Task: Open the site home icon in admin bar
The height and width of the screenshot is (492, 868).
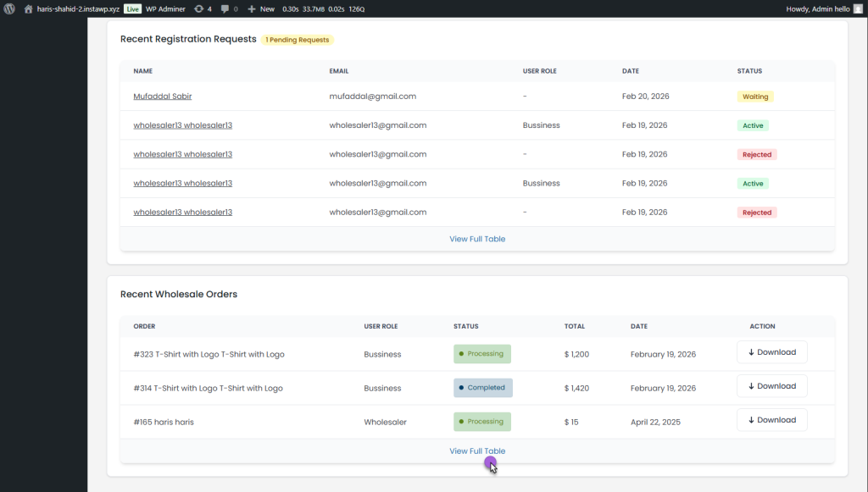Action: pyautogui.click(x=28, y=8)
